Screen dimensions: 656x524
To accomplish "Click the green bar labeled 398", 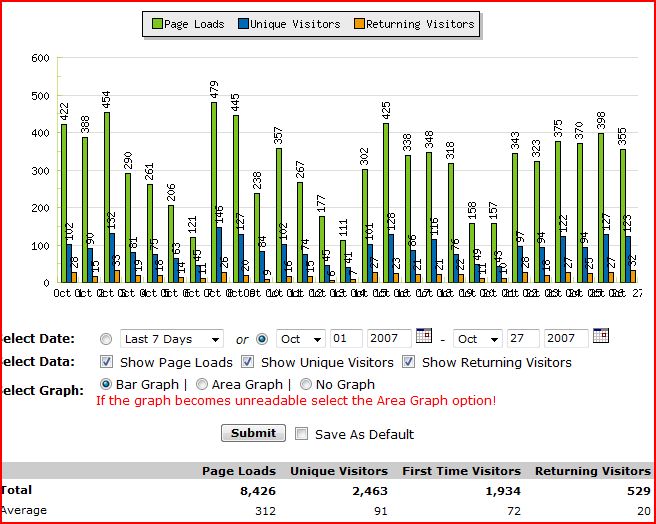I will [x=601, y=208].
